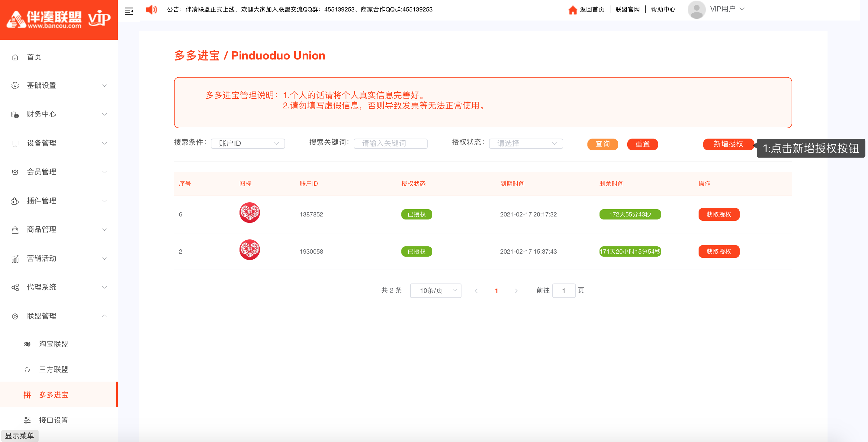Open the 联盟官网 link
Viewport: 868px width, 442px height.
click(627, 9)
